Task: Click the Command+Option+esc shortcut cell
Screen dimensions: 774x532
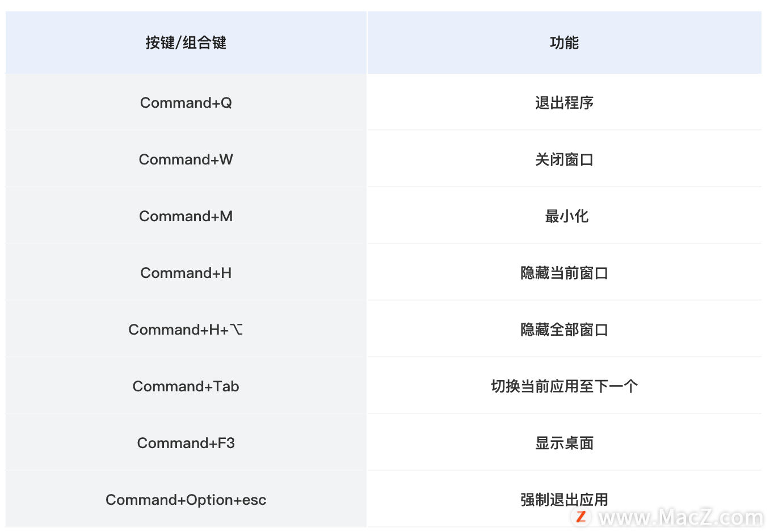Action: (186, 500)
